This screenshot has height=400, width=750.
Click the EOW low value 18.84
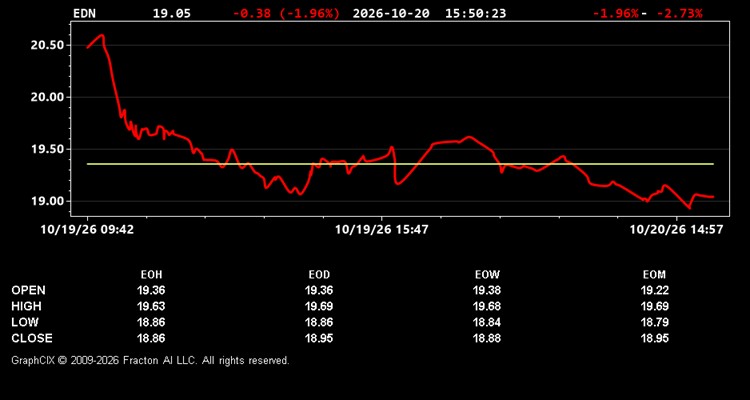(x=487, y=322)
